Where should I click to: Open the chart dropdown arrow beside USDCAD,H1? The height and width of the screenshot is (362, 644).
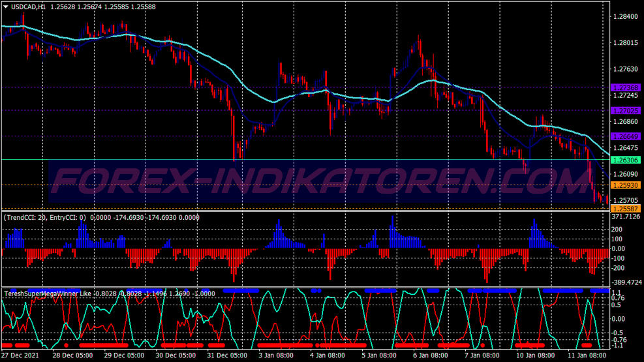click(x=6, y=7)
